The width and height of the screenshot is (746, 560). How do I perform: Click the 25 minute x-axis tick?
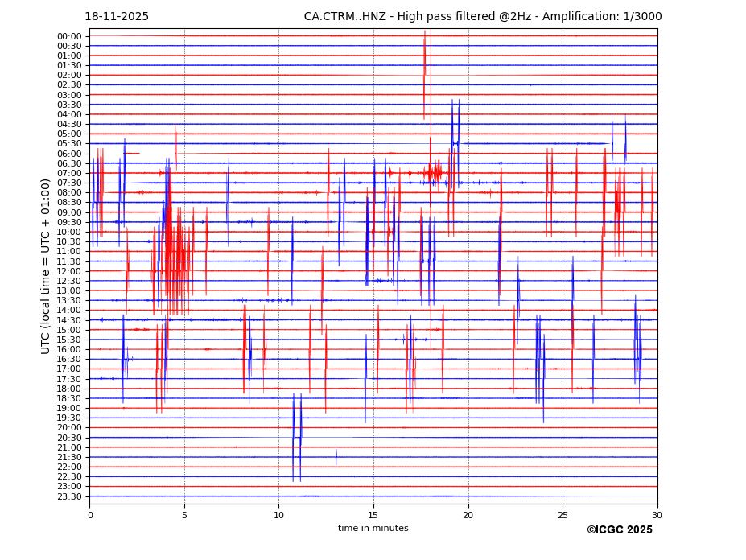[x=563, y=515]
